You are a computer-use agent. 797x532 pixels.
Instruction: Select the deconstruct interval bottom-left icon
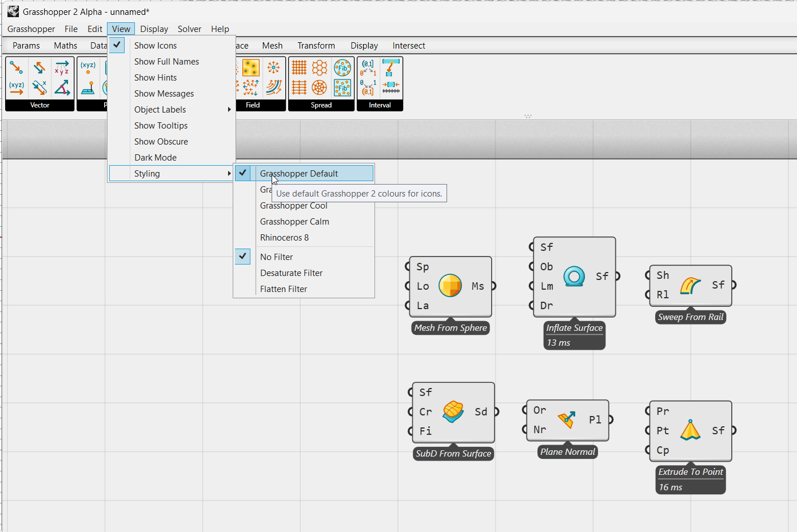click(368, 87)
